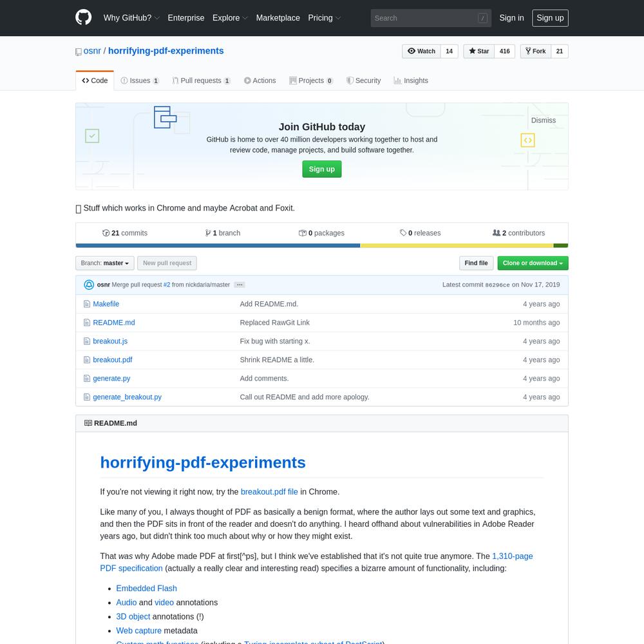Click the breakout.pdf file link in README
Viewport: 644px width, 644px height.
click(269, 491)
